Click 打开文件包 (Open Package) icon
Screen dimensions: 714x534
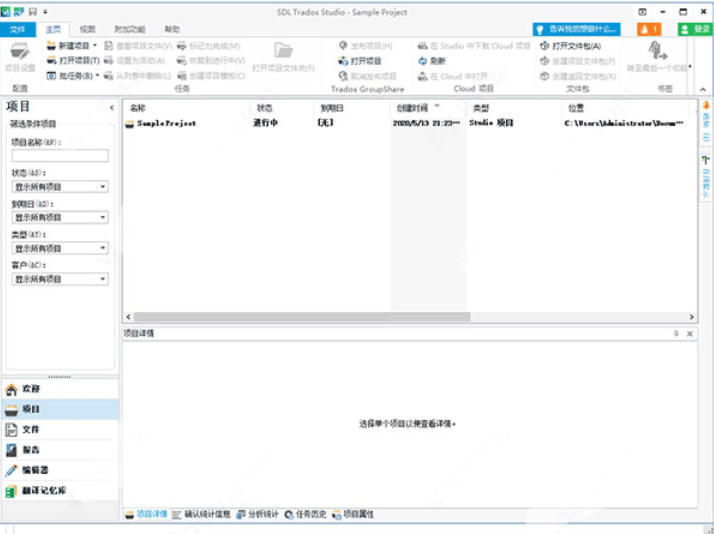tap(545, 46)
